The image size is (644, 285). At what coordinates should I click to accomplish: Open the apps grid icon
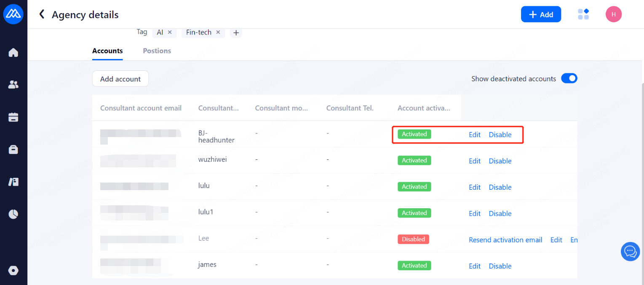[x=583, y=14]
